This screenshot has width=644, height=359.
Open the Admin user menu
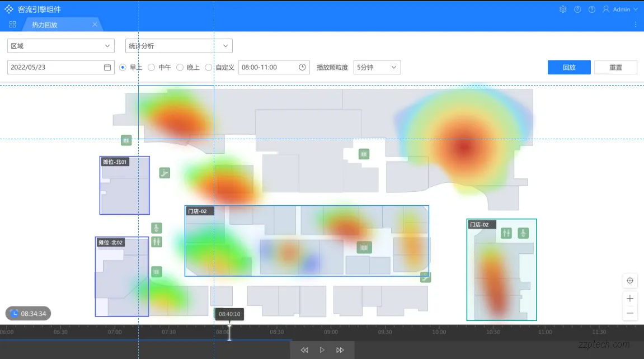point(620,10)
